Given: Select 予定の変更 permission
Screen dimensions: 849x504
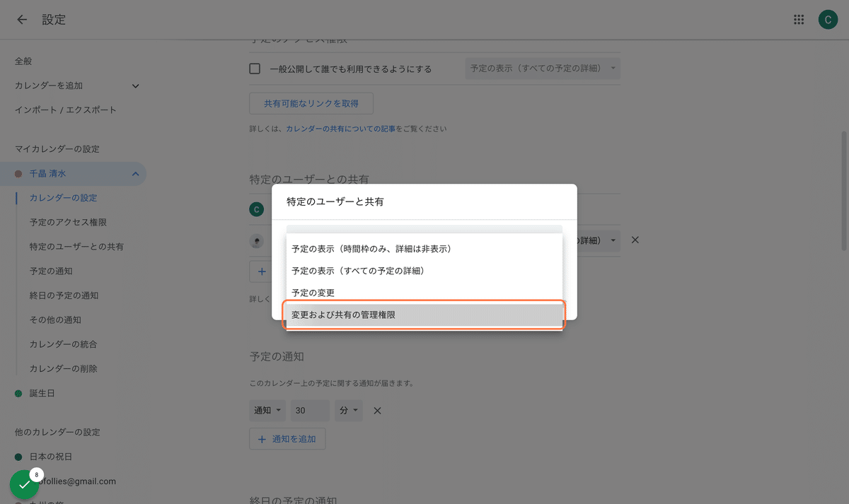Looking at the screenshot, I should pyautogui.click(x=424, y=293).
